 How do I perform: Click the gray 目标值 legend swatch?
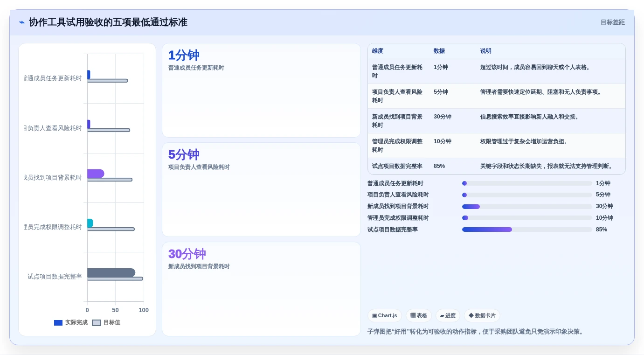click(97, 323)
